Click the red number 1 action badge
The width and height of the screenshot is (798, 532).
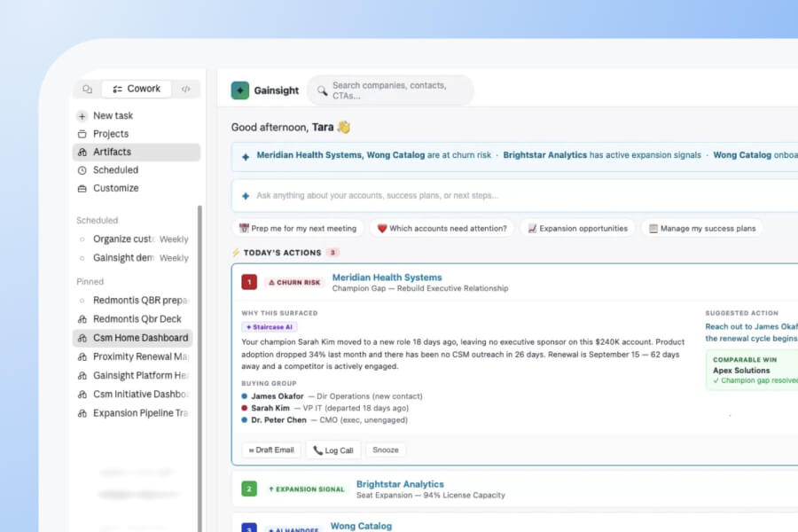pos(249,282)
